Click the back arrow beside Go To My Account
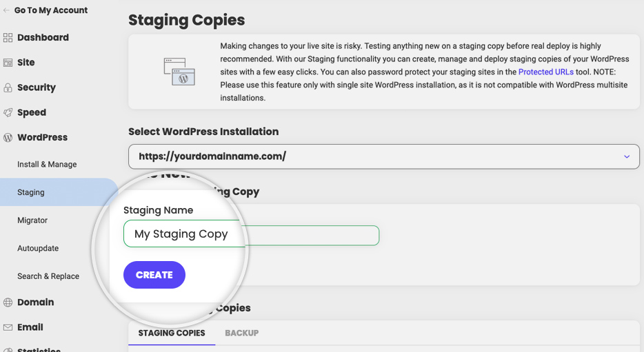 pyautogui.click(x=7, y=10)
